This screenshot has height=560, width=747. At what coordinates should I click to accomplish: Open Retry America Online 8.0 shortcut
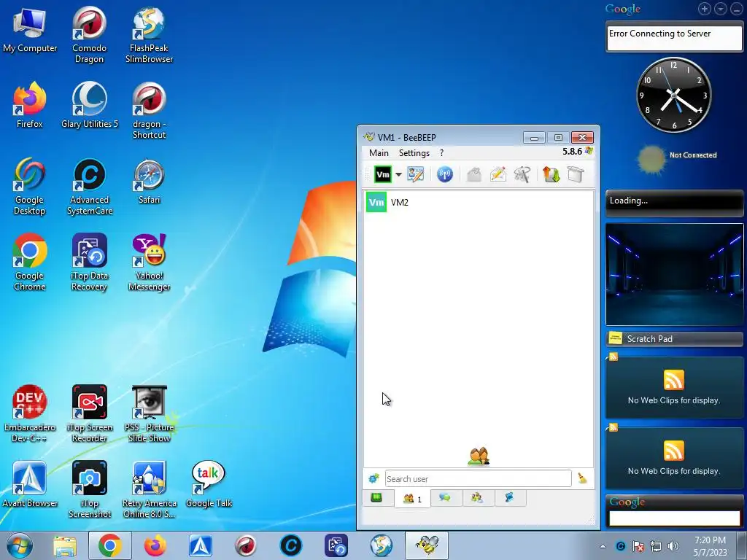[x=149, y=489]
